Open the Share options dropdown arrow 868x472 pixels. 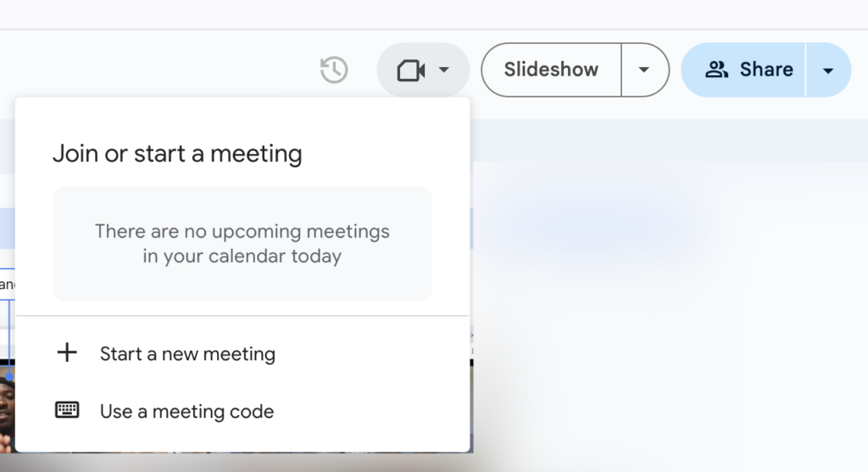tap(828, 69)
